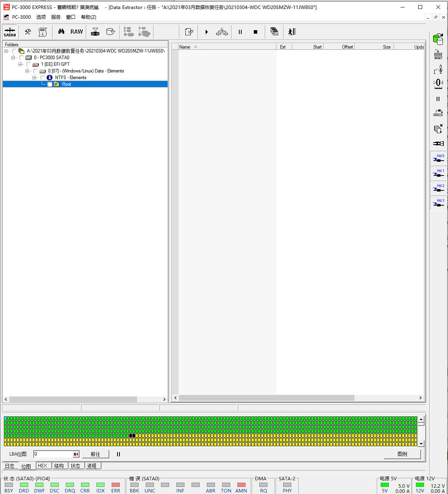Open the 帮助(Z) menu
Image resolution: width=448 pixels, height=494 pixels.
(89, 17)
